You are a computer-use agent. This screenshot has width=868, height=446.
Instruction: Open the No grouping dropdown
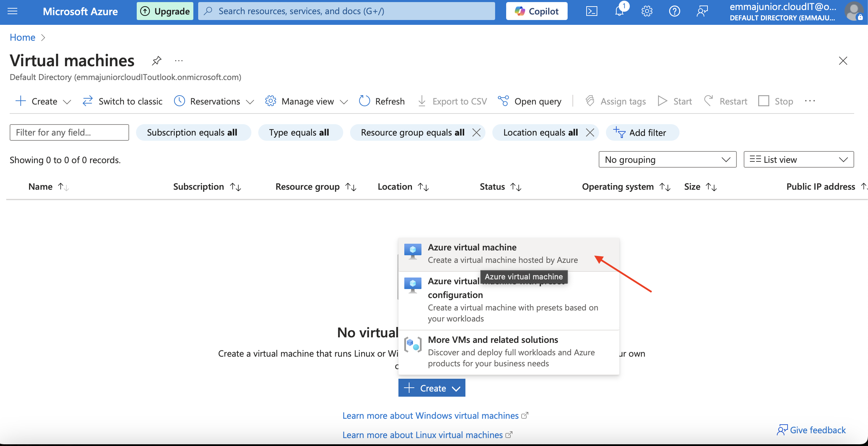pyautogui.click(x=667, y=159)
